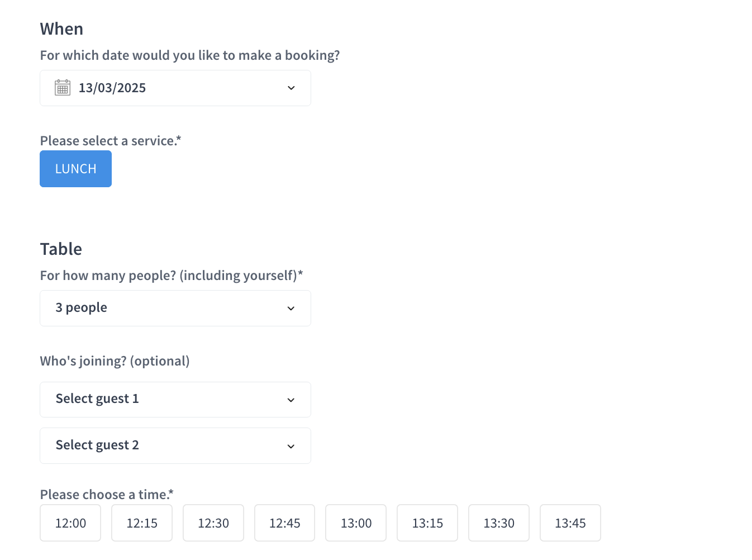Click the 3 people text in selector
This screenshot has width=752, height=560.
[x=82, y=308]
